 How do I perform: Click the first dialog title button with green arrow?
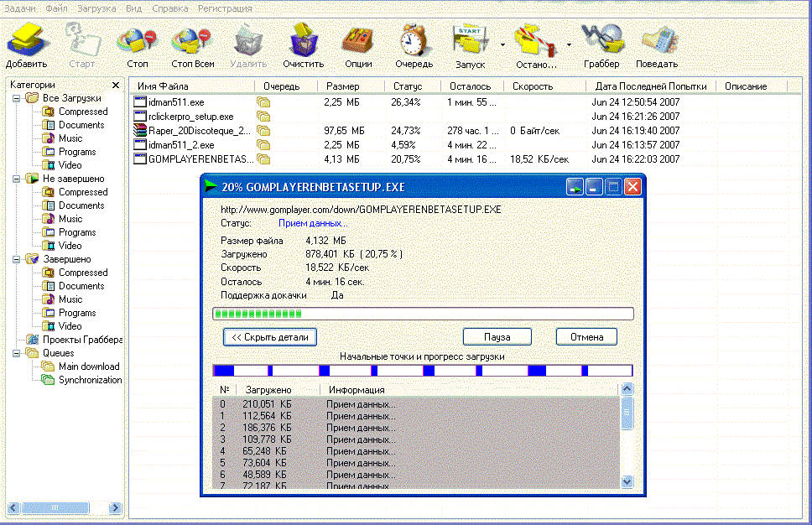tap(575, 187)
